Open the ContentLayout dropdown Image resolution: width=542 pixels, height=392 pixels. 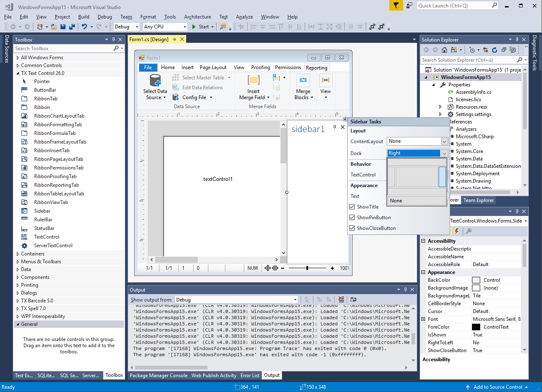(x=444, y=141)
